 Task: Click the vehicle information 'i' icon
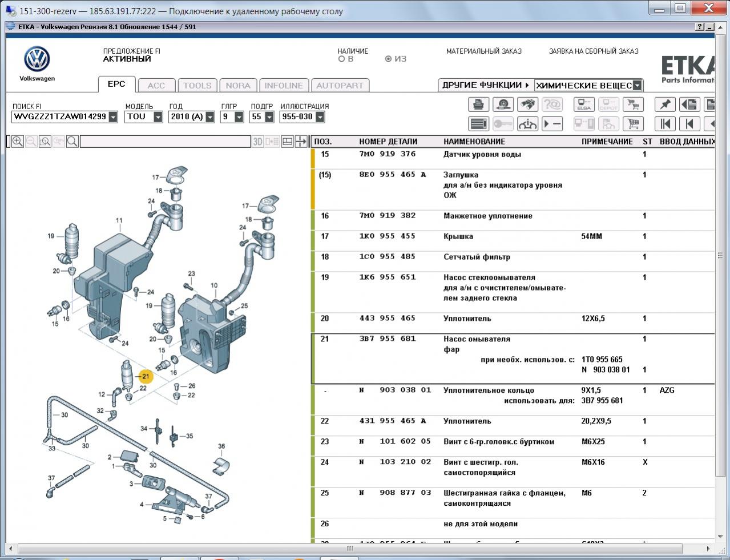pos(527,123)
